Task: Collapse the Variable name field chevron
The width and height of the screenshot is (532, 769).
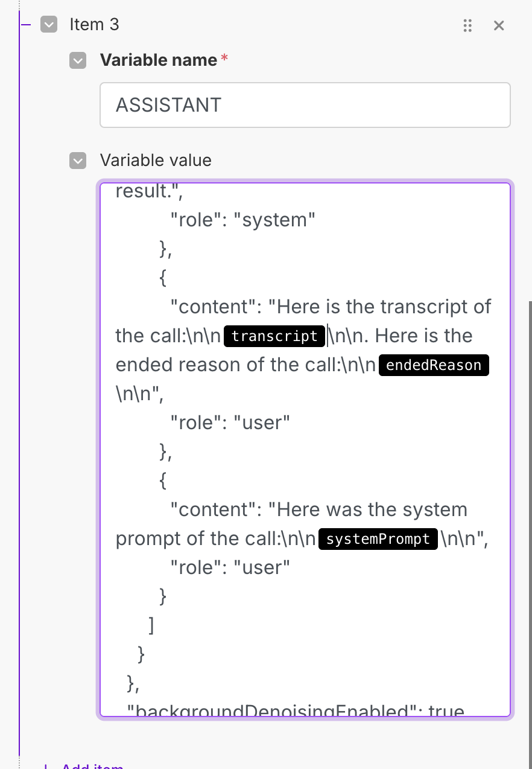Action: click(x=78, y=60)
